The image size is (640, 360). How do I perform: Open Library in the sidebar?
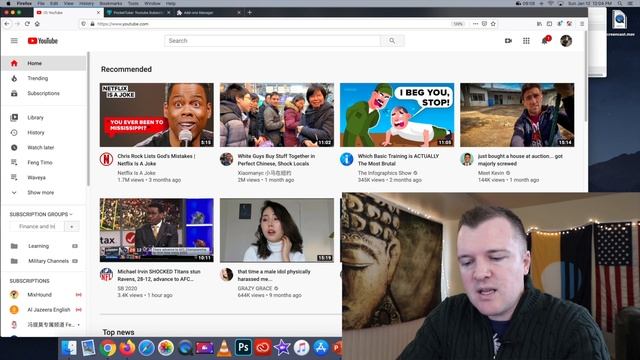tap(44, 118)
